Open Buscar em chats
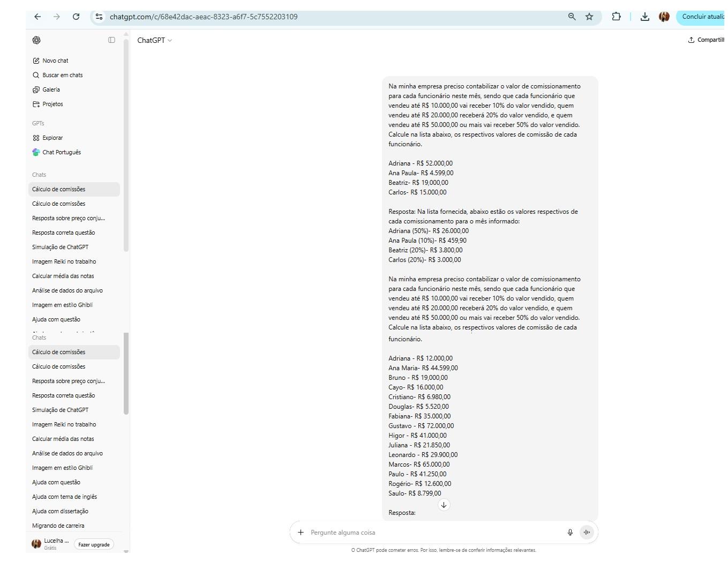This screenshot has width=728, height=562. pyautogui.click(x=57, y=75)
